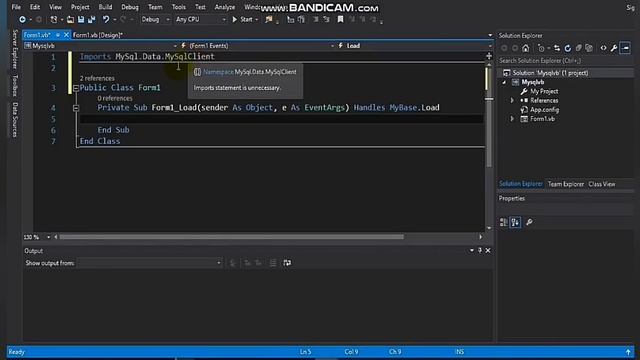Click the Refresh icon in Solution Explorer
Image resolution: width=640 pixels, height=360 pixels.
tap(568, 48)
